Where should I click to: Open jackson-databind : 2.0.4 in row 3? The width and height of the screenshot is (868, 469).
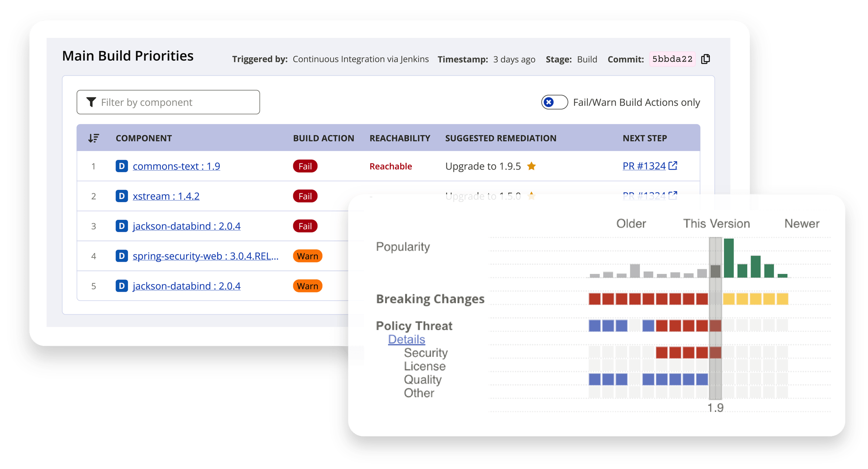pos(187,226)
